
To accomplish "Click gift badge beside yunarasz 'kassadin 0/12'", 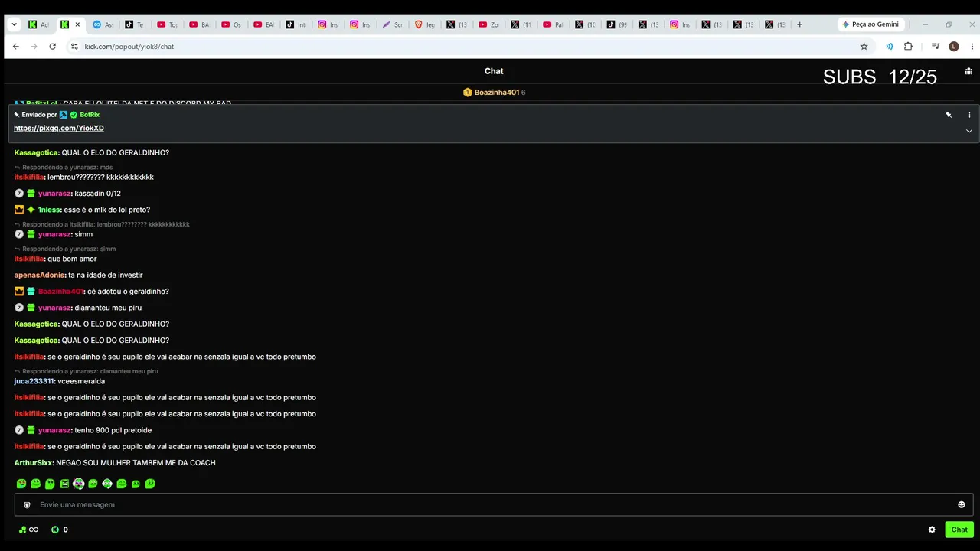I will pyautogui.click(x=31, y=194).
